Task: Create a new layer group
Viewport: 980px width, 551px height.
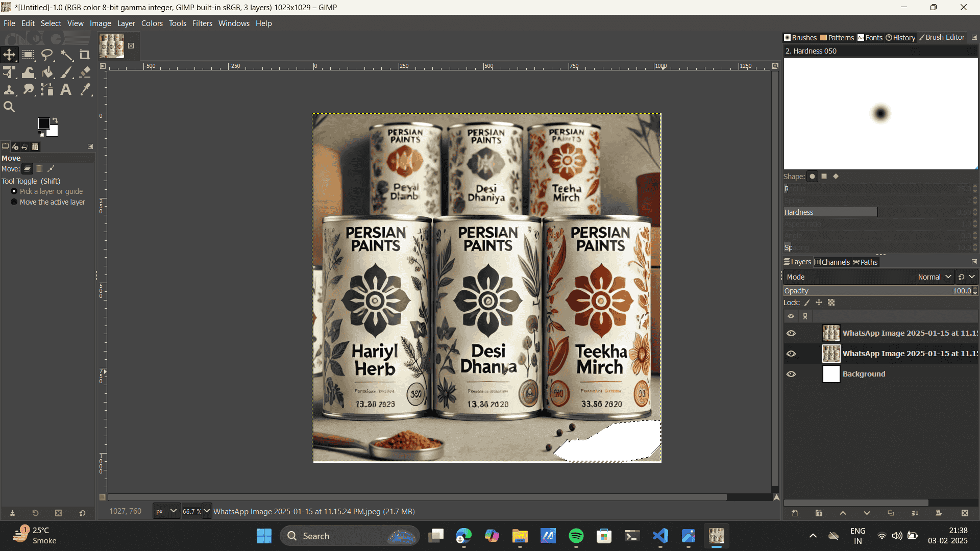Action: [x=819, y=513]
